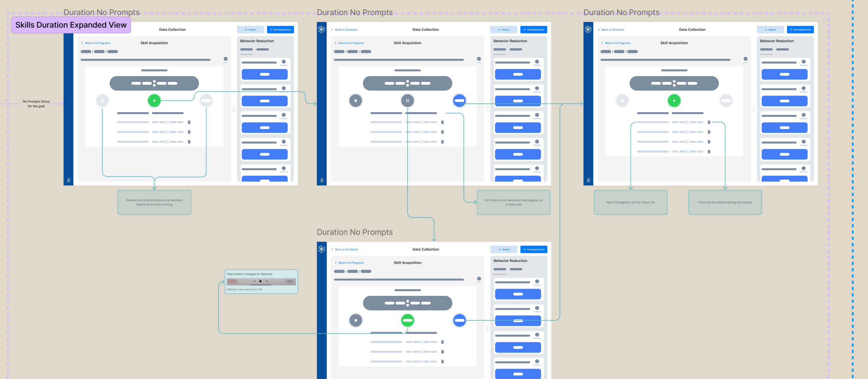Click the timer display pill in top-left frame
Viewport: 868px width, 379px height.
tap(154, 83)
